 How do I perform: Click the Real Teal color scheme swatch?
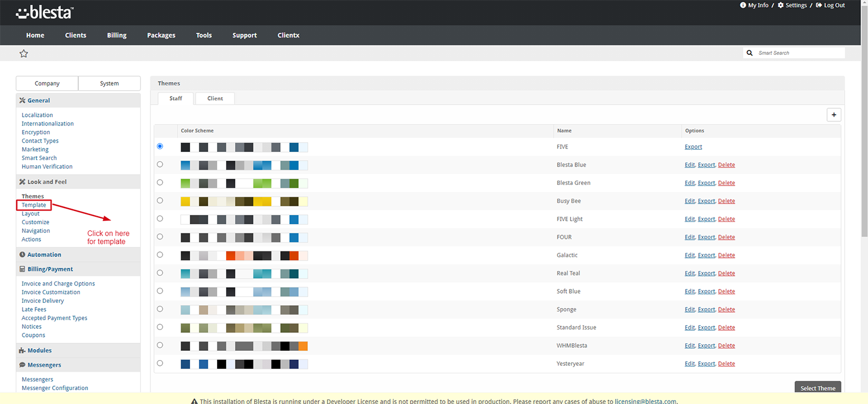[244, 273]
